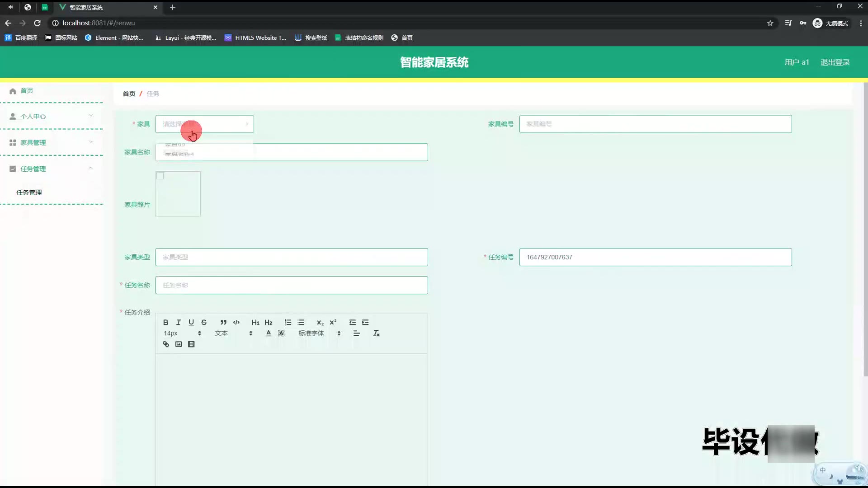Apply ordered list formatting
This screenshot has width=868, height=488.
tap(288, 322)
